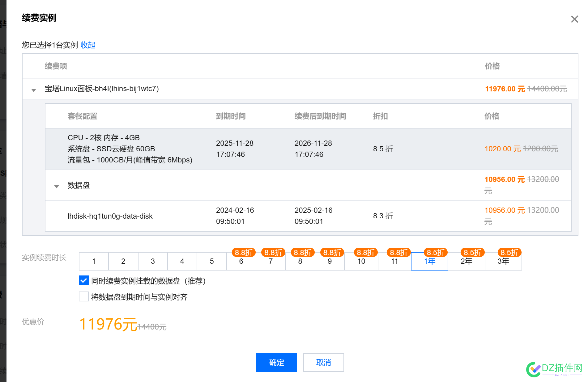This screenshot has height=382, width=588.
Task: Click the 流量包 - 1000GB/月 configuration line
Action: point(130,160)
